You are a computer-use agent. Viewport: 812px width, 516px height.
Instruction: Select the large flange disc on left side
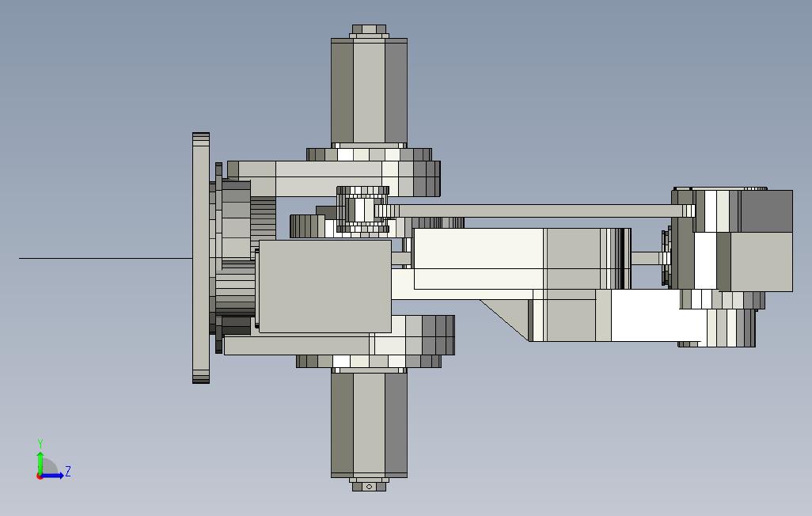pos(201,258)
